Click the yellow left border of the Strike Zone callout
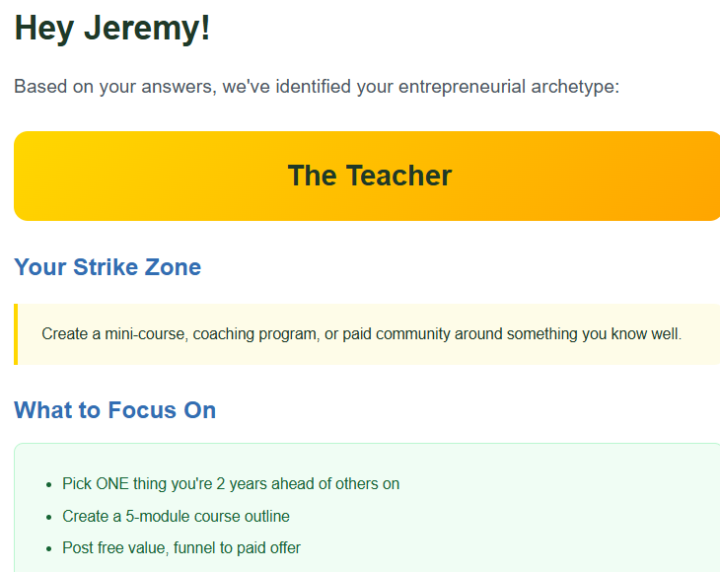720x572 pixels. pos(16,334)
